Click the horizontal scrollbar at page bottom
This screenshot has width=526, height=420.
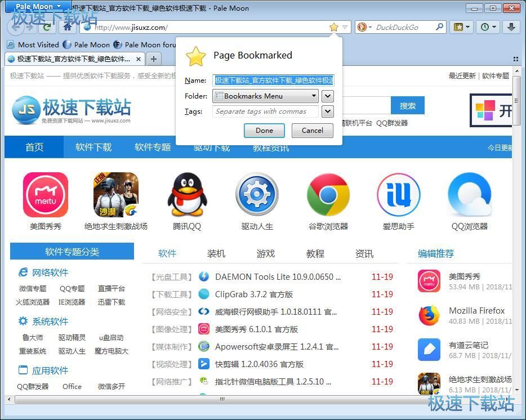point(221,399)
